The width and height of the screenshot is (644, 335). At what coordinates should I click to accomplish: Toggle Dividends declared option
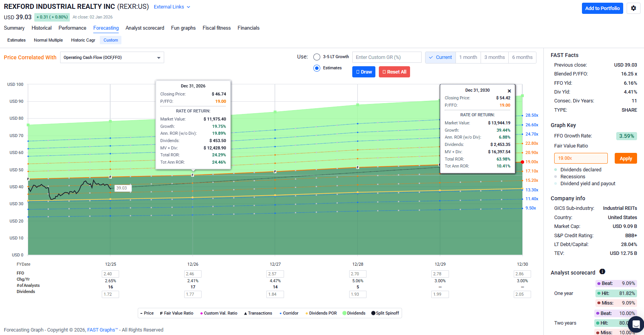580,170
